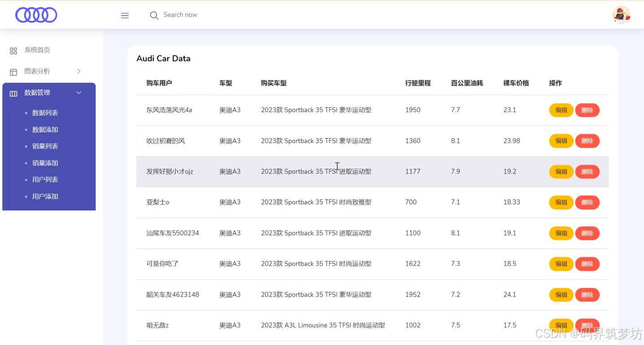The image size is (644, 345).
Task: Edit the 吹过初夏的风 row
Action: tap(561, 141)
